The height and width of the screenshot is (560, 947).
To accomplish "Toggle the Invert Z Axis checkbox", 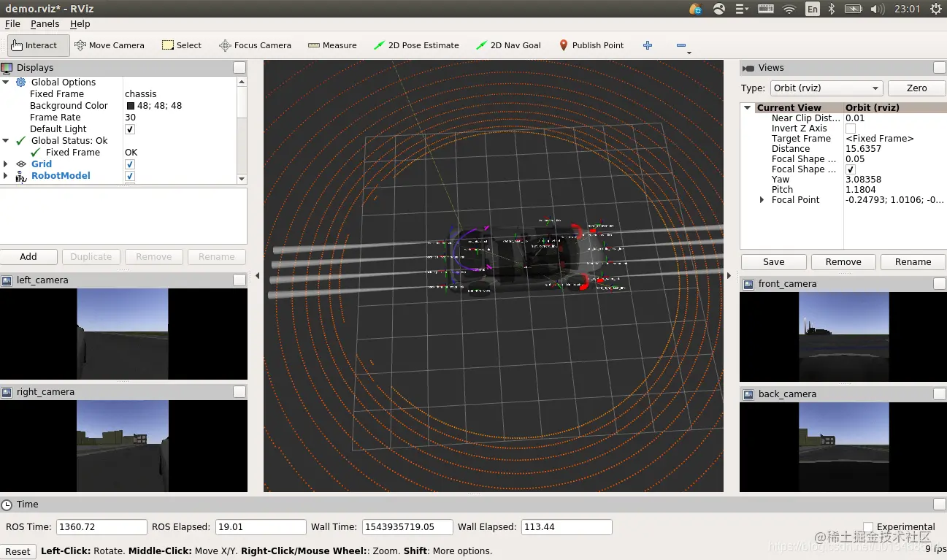I will [851, 129].
